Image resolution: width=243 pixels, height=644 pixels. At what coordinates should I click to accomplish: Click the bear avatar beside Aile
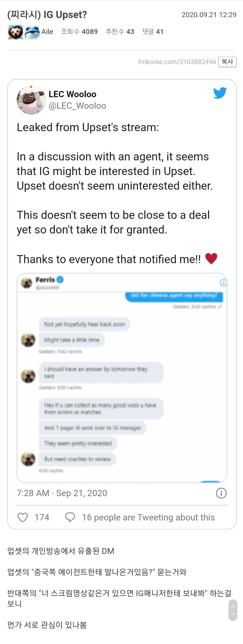point(16,32)
